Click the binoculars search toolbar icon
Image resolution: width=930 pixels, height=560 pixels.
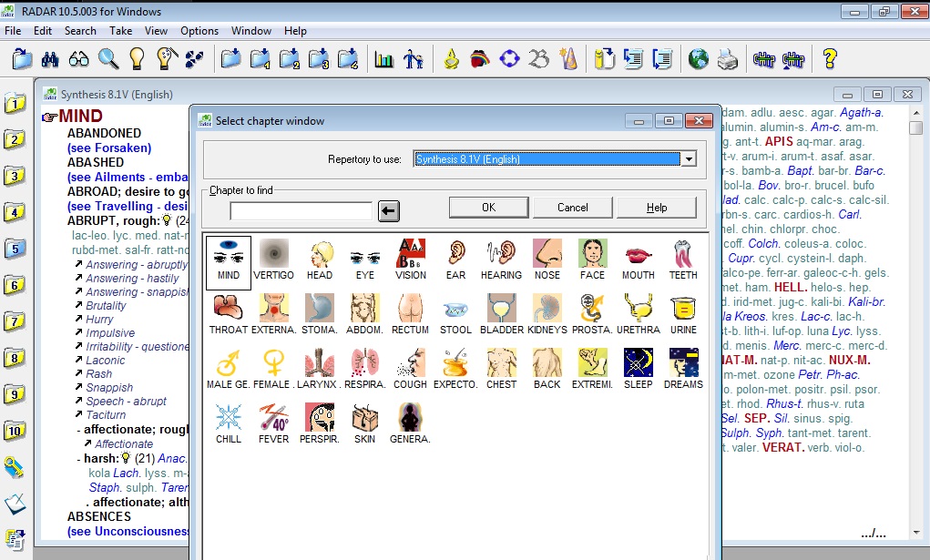pyautogui.click(x=50, y=58)
